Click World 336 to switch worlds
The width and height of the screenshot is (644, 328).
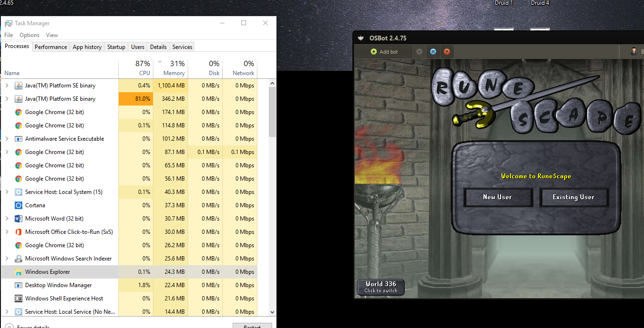[x=381, y=287]
